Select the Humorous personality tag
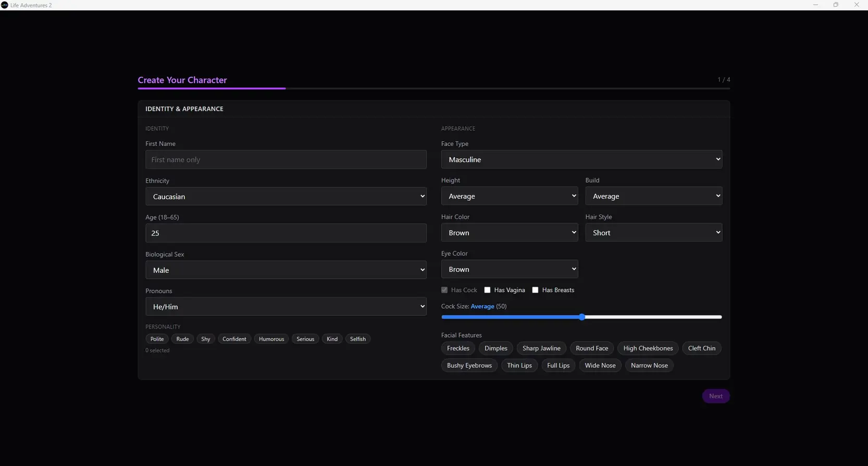Viewport: 868px width, 466px height. tap(271, 339)
